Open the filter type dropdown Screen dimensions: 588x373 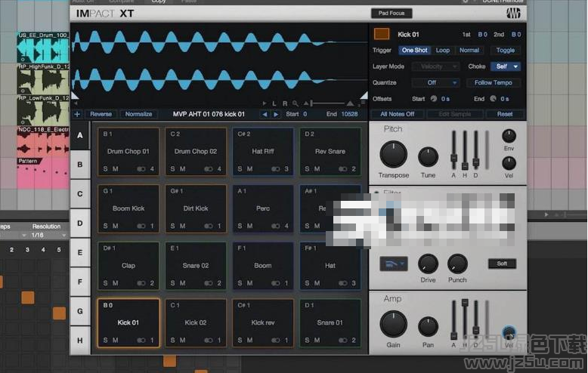click(393, 264)
